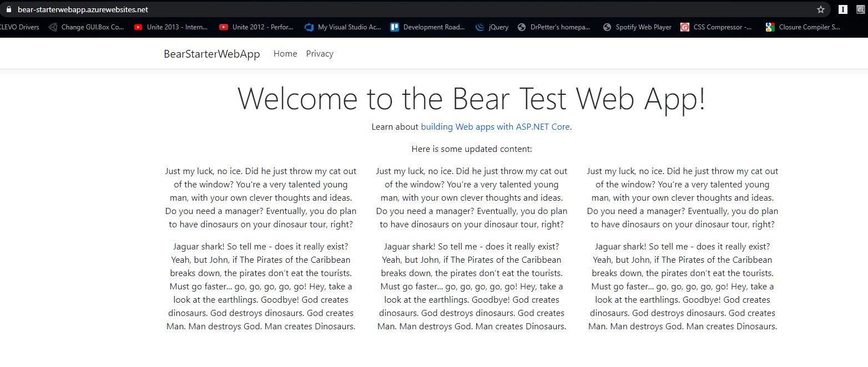
Task: Open the Unite 2012 YouTube bookmark
Action: [x=256, y=27]
